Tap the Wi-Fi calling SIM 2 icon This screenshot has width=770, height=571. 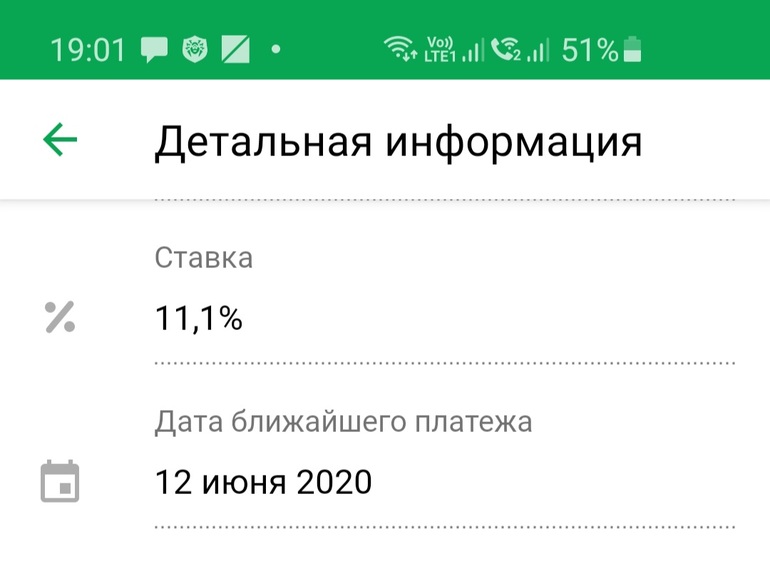pos(506,49)
